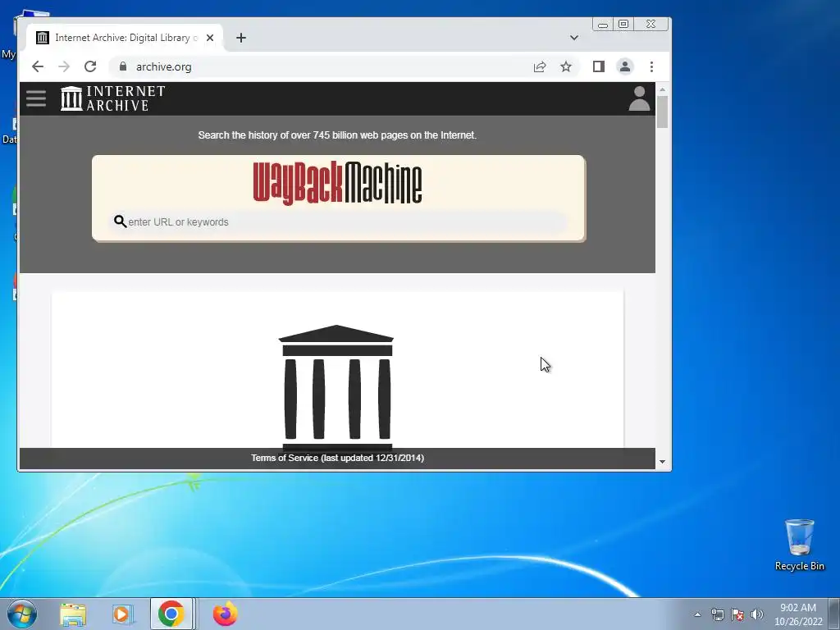Click the Internet Archive logo
This screenshot has height=630, width=840.
pos(112,98)
